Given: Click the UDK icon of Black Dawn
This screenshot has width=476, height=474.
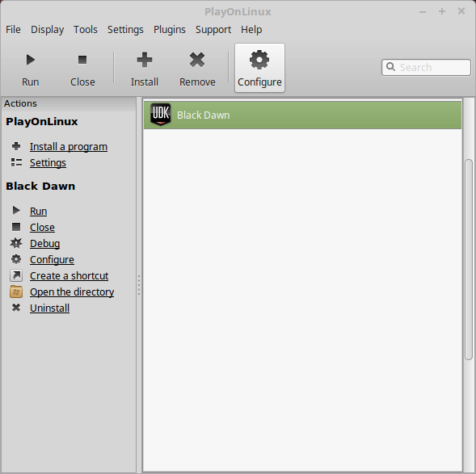Looking at the screenshot, I should (x=161, y=115).
